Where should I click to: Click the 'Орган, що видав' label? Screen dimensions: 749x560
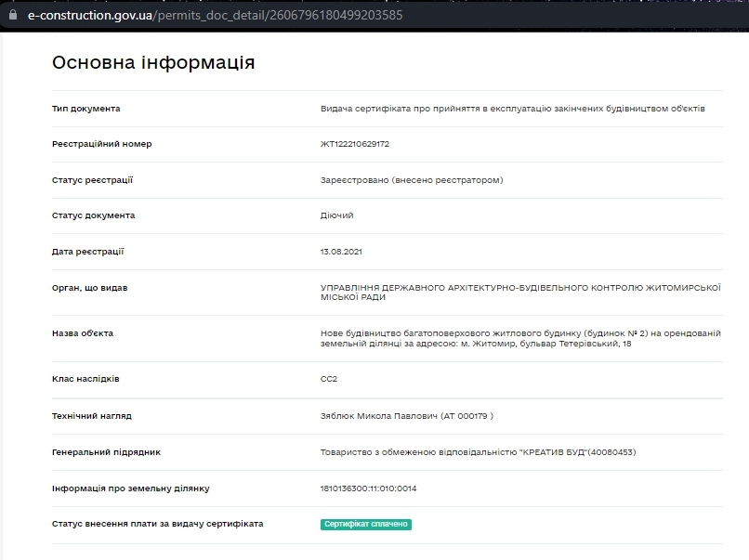pyautogui.click(x=90, y=288)
